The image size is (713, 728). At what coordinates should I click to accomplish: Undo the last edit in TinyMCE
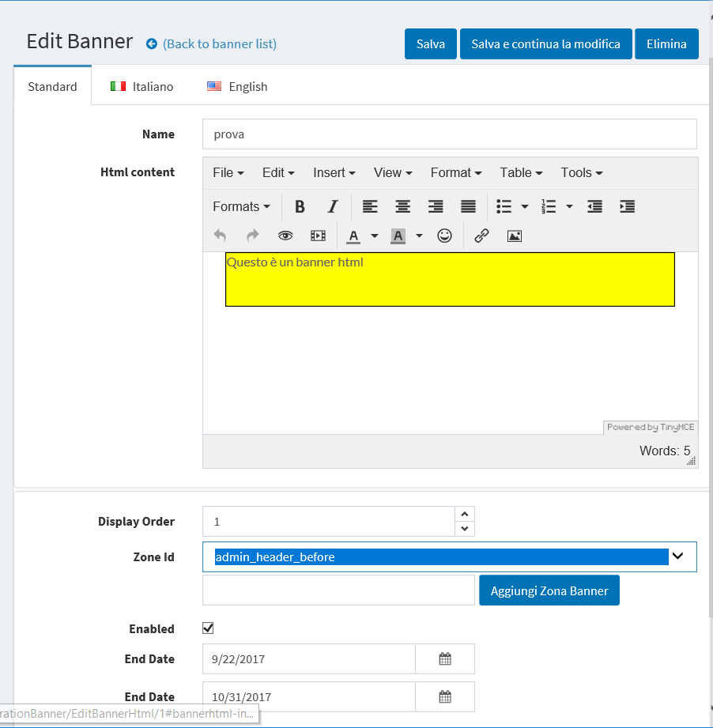(x=219, y=235)
